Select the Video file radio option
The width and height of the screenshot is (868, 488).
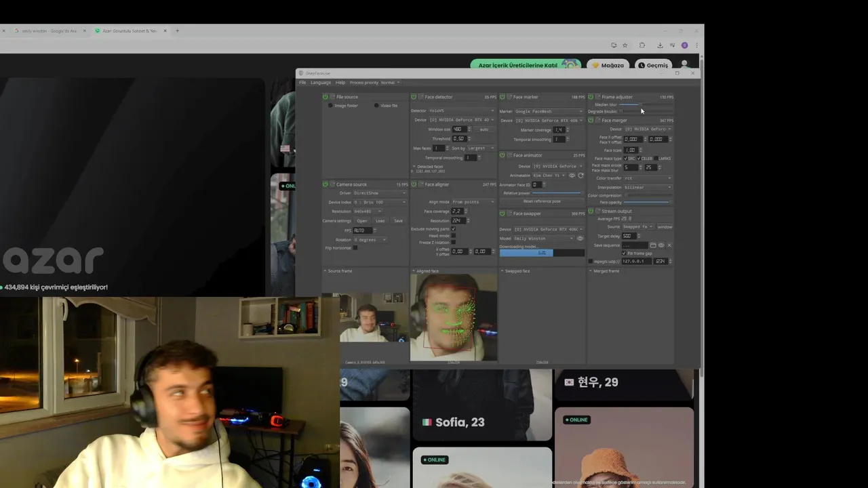click(376, 106)
